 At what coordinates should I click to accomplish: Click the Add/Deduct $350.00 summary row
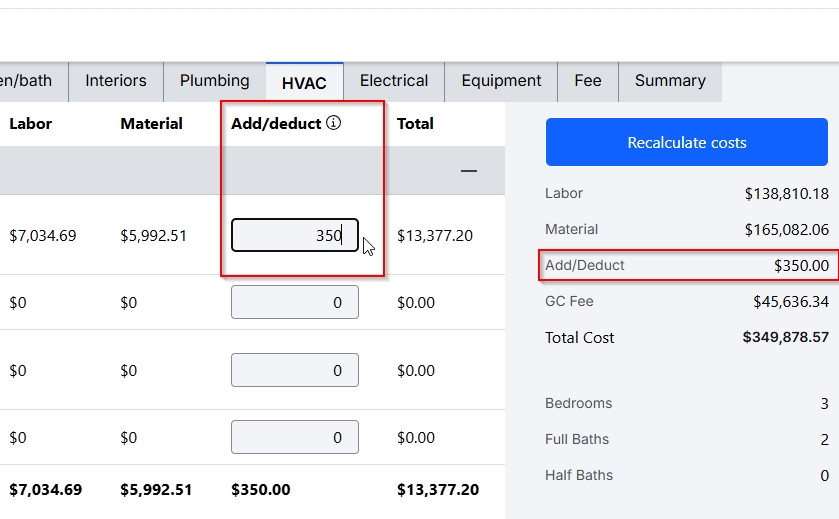tap(686, 266)
